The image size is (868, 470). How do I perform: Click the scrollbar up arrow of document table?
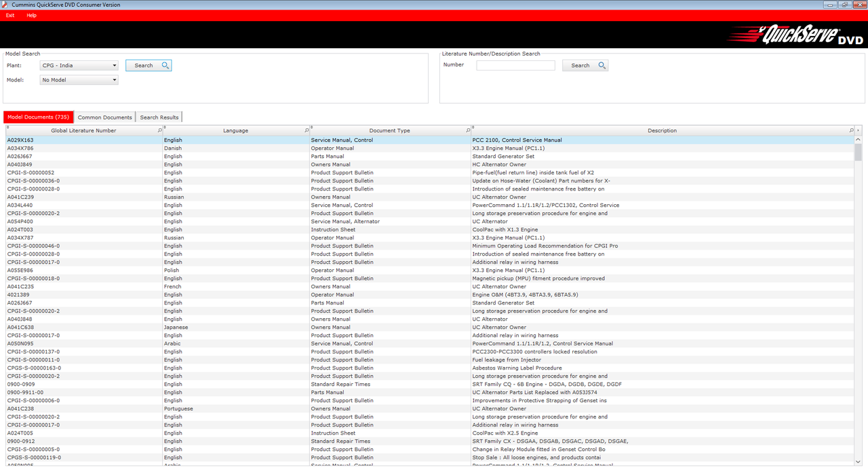pyautogui.click(x=859, y=140)
